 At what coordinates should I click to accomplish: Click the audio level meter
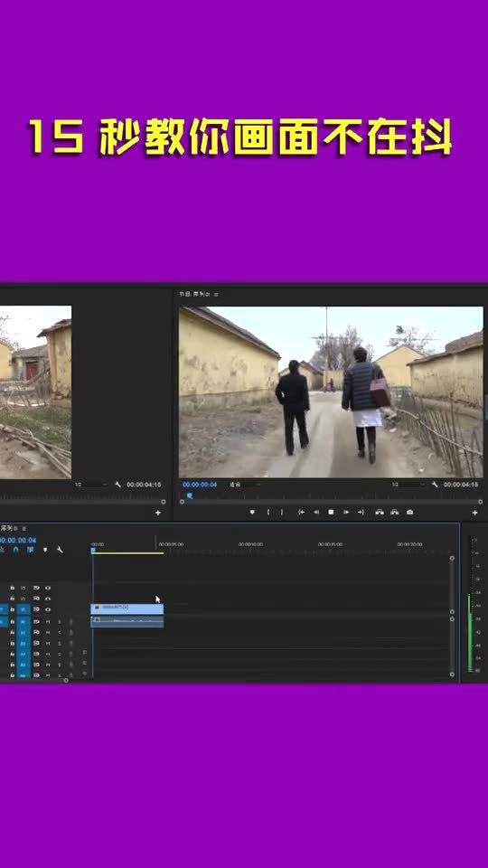coord(472,605)
